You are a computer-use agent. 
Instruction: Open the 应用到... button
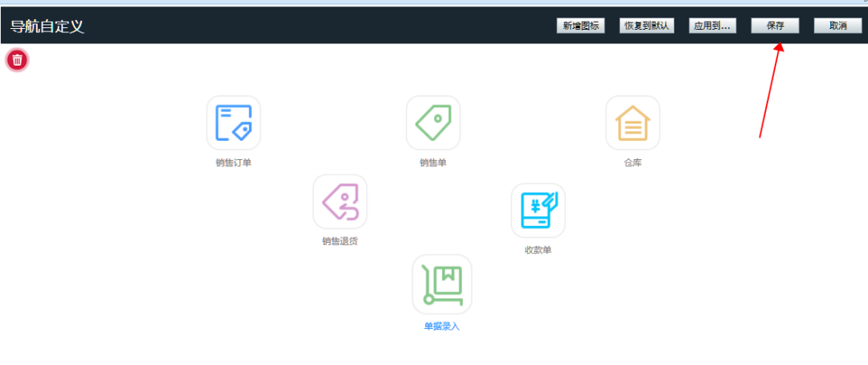pos(712,26)
